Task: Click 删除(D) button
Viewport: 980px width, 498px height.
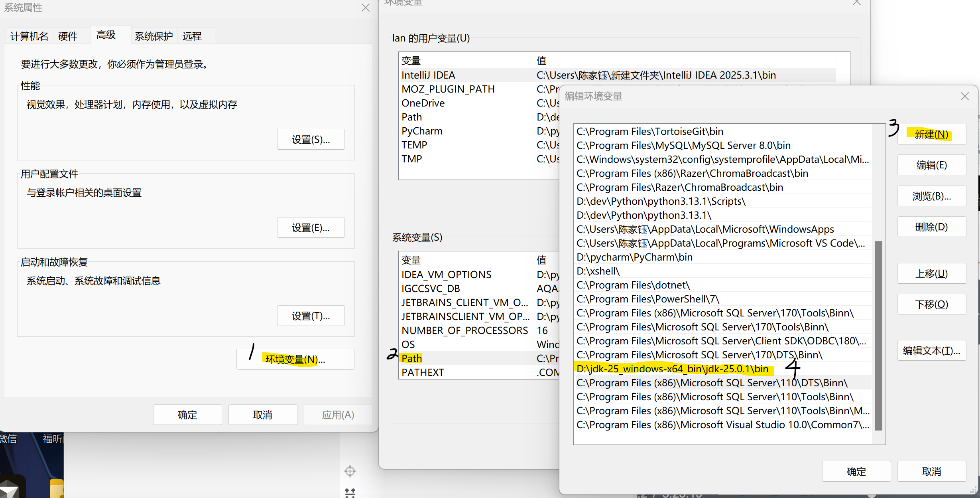Action: click(x=931, y=227)
